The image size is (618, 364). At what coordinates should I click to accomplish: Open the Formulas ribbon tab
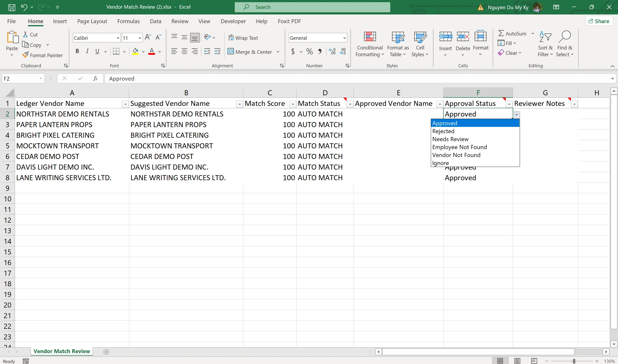[128, 21]
